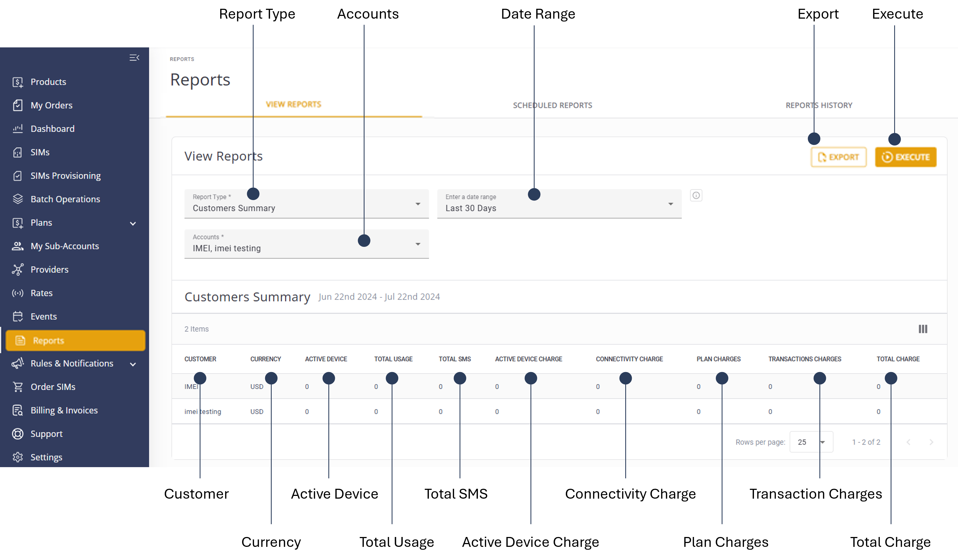Sort by Total Usage column header
This screenshot has height=560, width=958.
pyautogui.click(x=393, y=359)
